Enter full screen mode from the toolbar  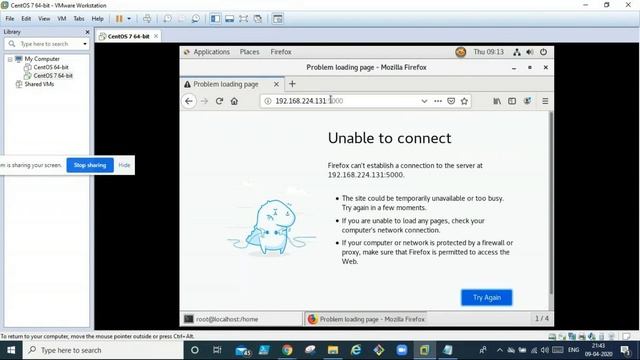pos(244,19)
